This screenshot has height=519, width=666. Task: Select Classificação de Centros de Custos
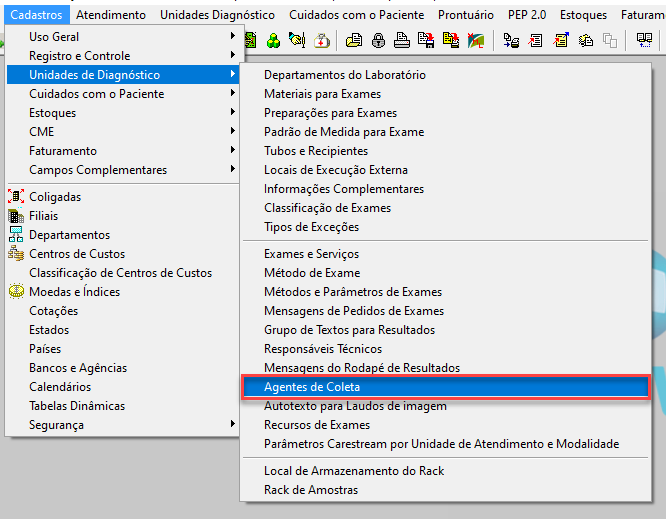tap(123, 273)
